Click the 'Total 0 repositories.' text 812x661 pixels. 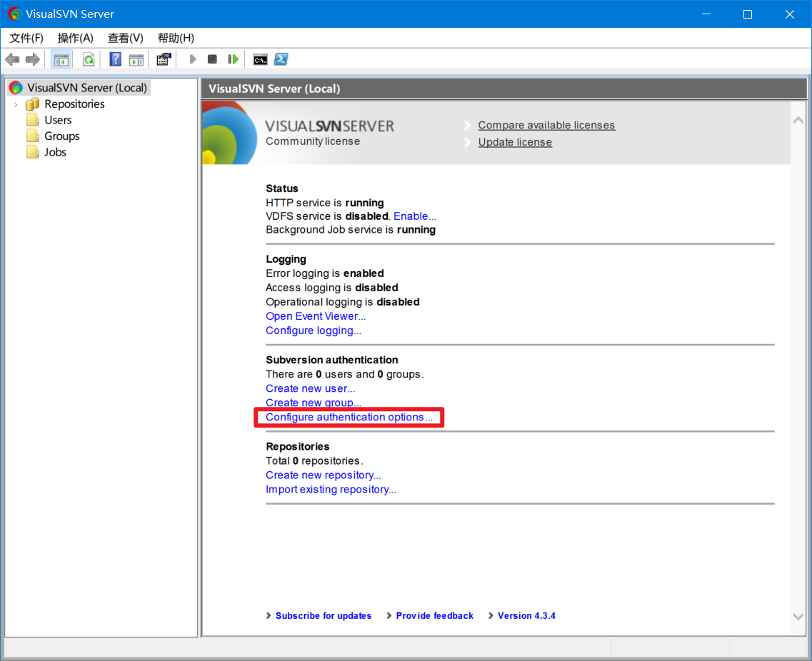click(x=314, y=461)
